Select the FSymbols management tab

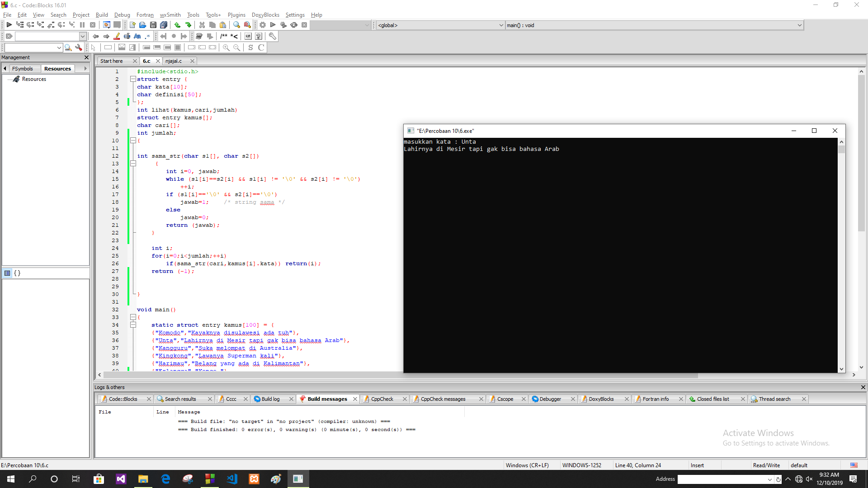[22, 69]
